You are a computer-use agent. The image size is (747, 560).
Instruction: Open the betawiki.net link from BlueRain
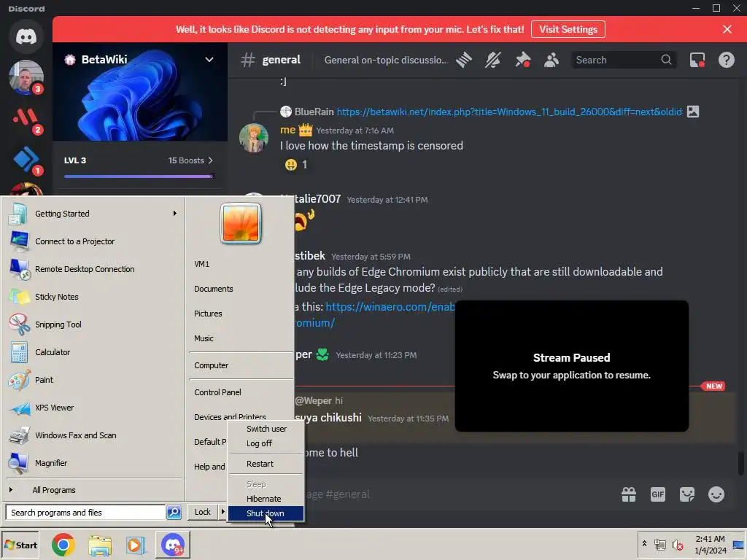click(x=510, y=112)
